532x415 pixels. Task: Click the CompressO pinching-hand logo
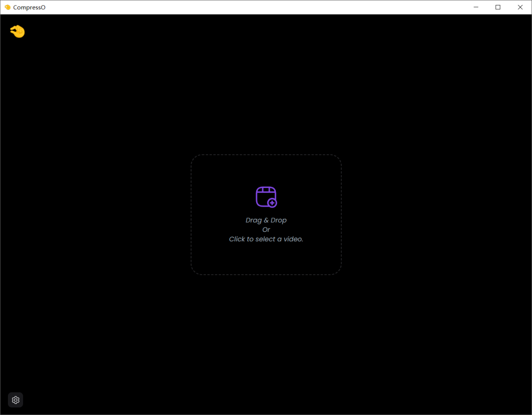17,32
